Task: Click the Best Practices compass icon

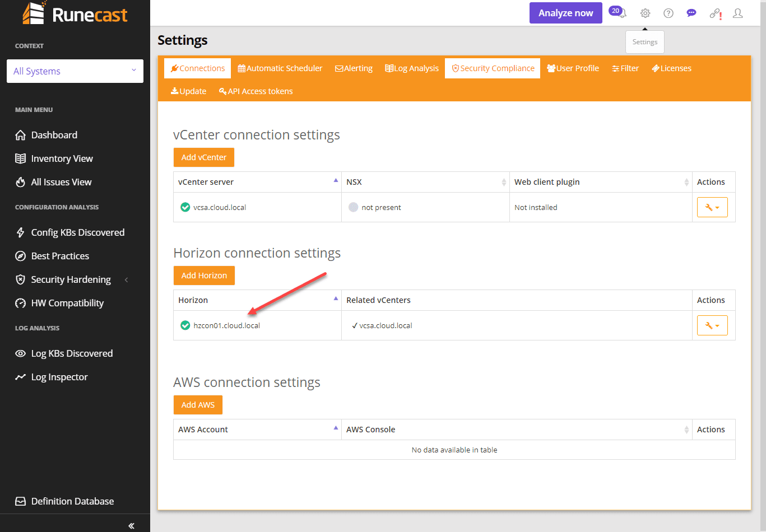Action: tap(21, 256)
